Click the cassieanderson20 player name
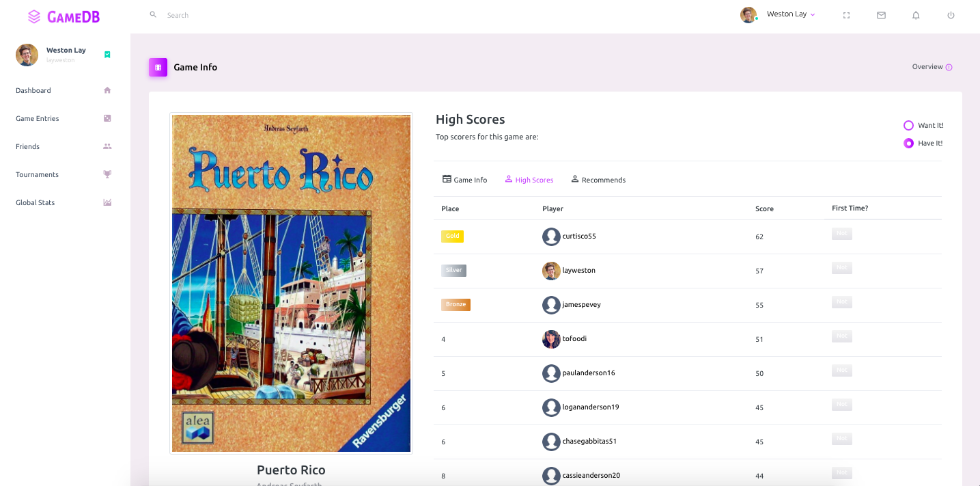The width and height of the screenshot is (980, 486). 591,476
